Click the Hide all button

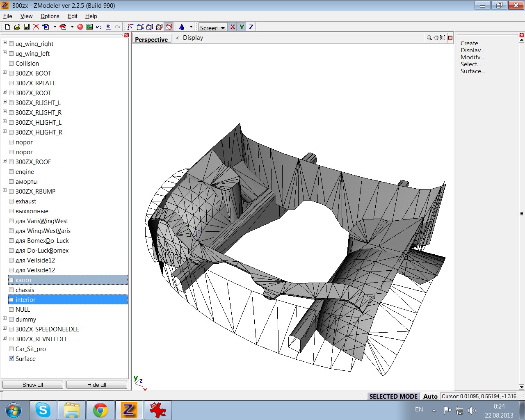point(97,385)
